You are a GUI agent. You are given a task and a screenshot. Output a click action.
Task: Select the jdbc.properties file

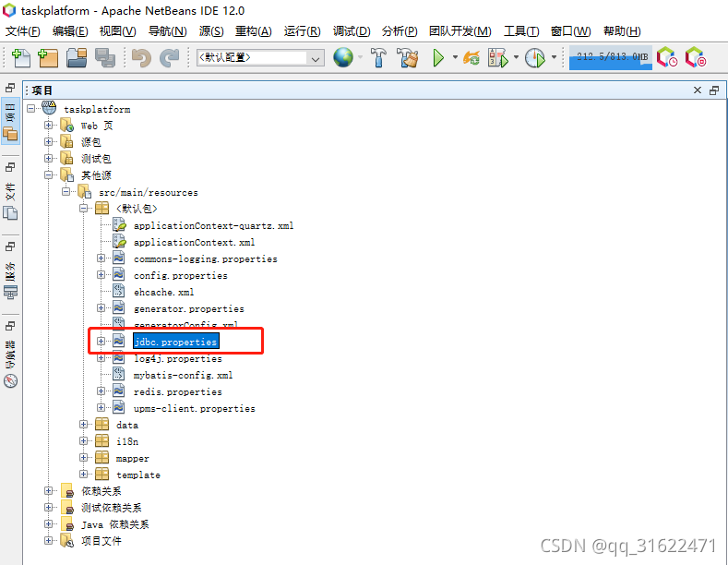[x=175, y=342]
